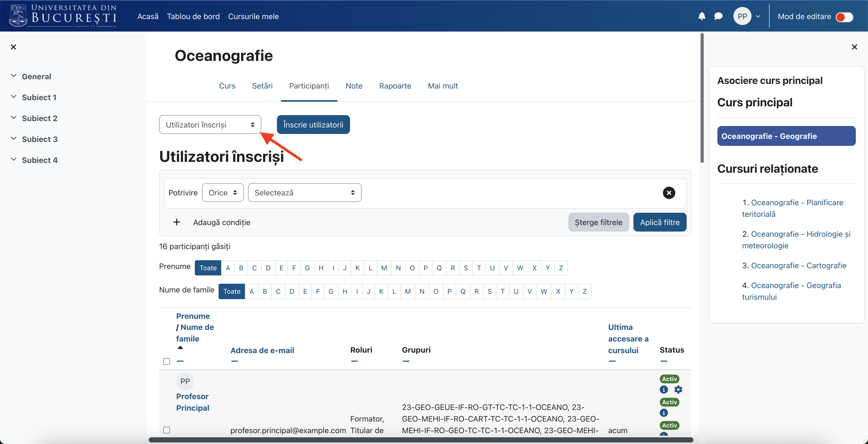Sort by Nume de famile header link
The width and height of the screenshot is (868, 444).
195,333
